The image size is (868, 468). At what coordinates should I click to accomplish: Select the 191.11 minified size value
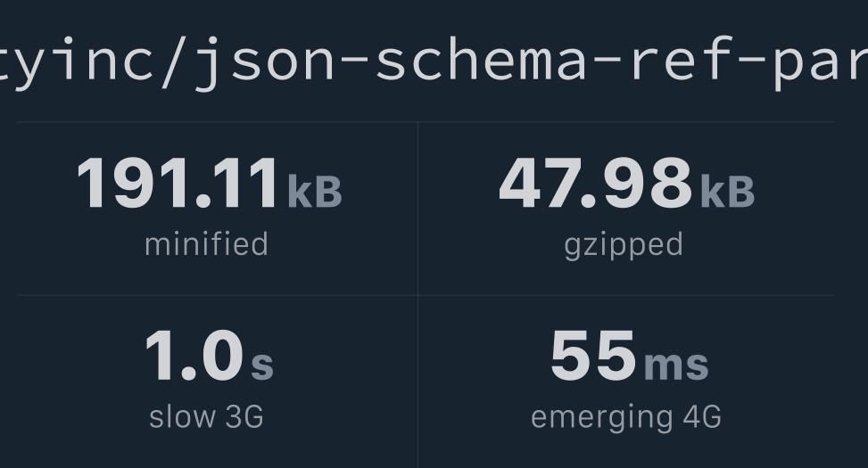[x=177, y=183]
